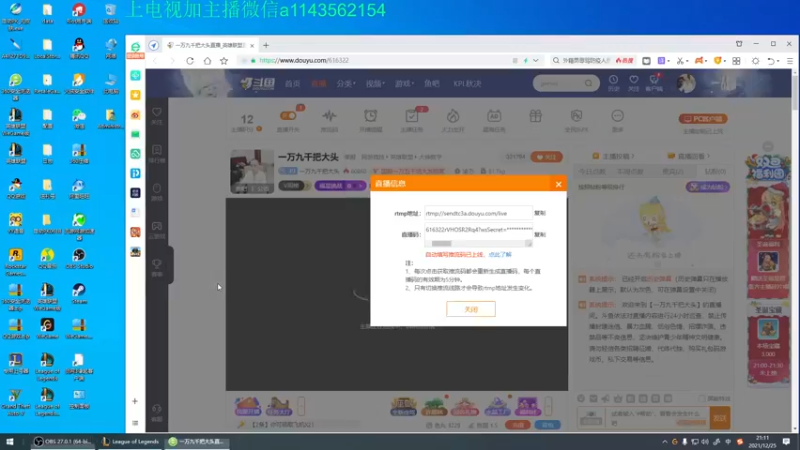Open the browser sidebar Weibo icon
This screenshot has height=450, width=800.
135,115
